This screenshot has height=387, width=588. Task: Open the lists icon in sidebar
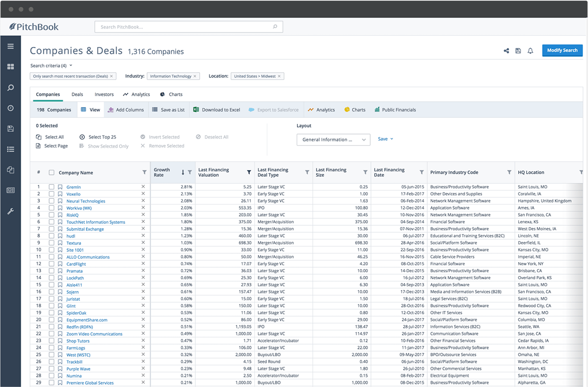(11, 149)
